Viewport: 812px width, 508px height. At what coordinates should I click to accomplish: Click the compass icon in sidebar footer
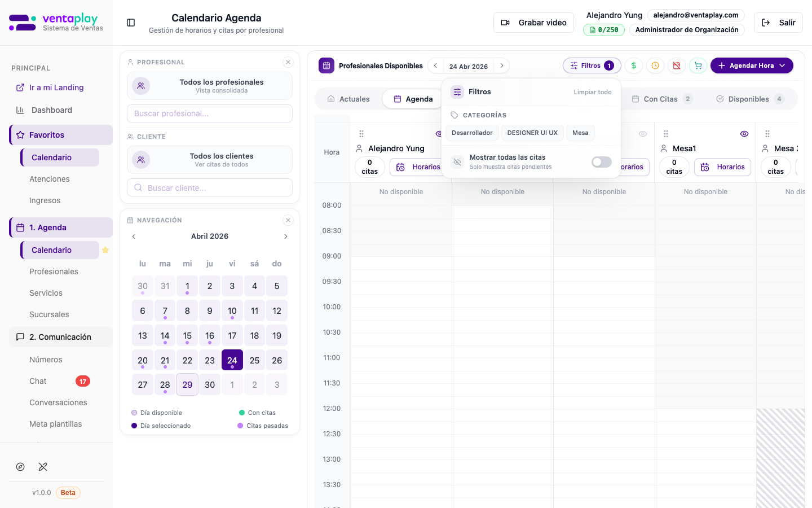(20, 467)
